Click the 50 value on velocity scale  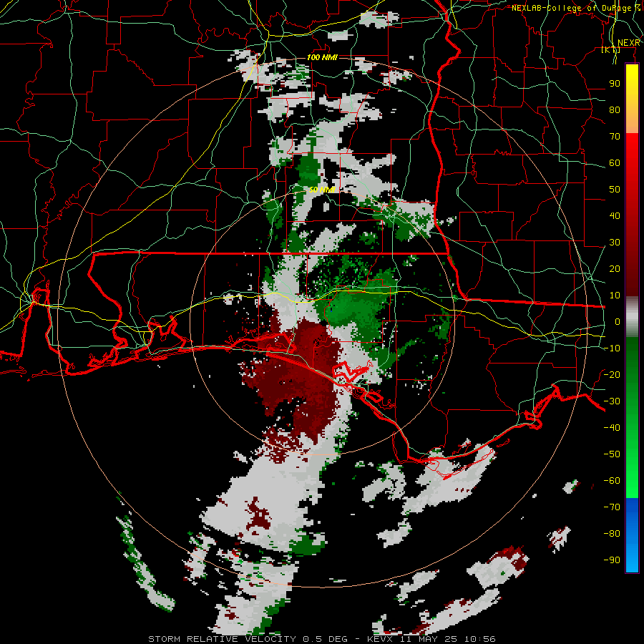coord(615,190)
